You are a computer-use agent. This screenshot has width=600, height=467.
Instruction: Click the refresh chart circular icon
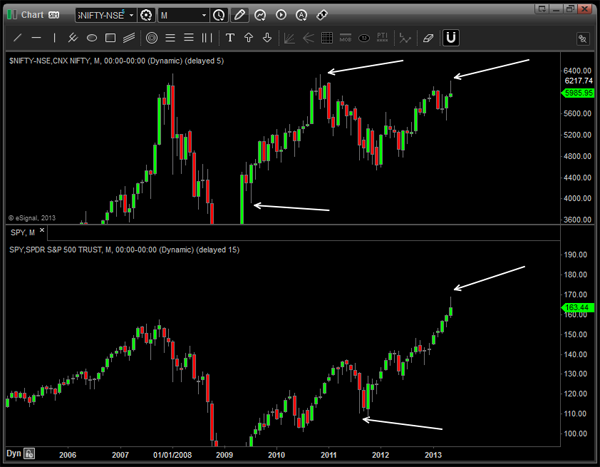point(260,15)
